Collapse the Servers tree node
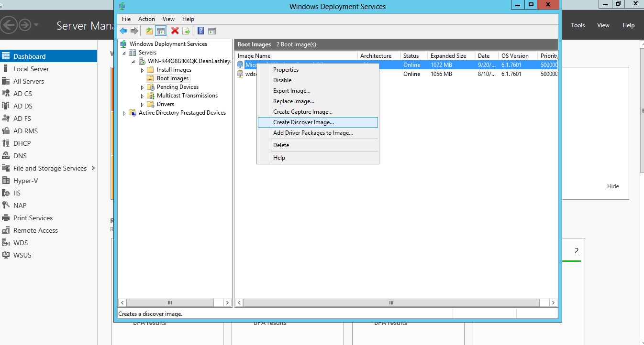644x345 pixels. pyautogui.click(x=124, y=53)
